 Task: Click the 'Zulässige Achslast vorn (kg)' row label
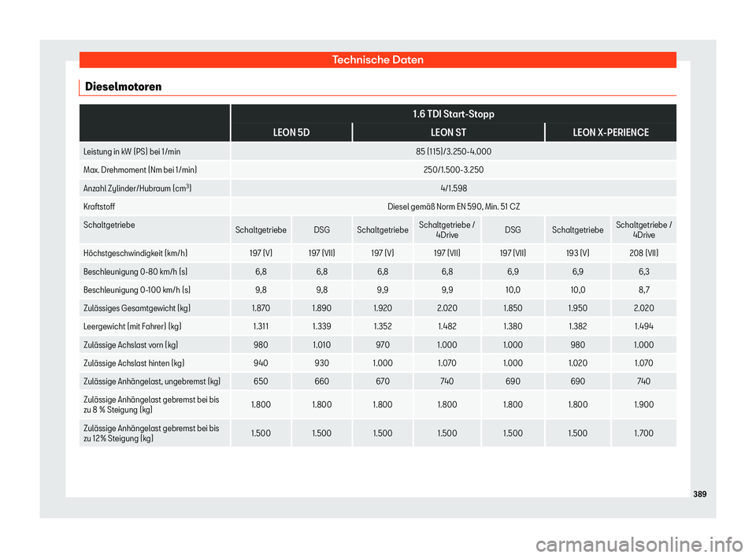point(131,345)
